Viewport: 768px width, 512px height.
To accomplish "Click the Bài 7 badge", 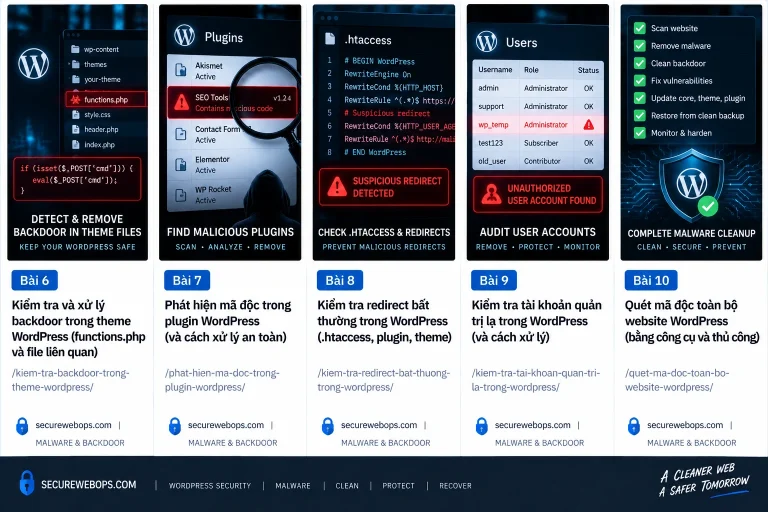I will [187, 280].
